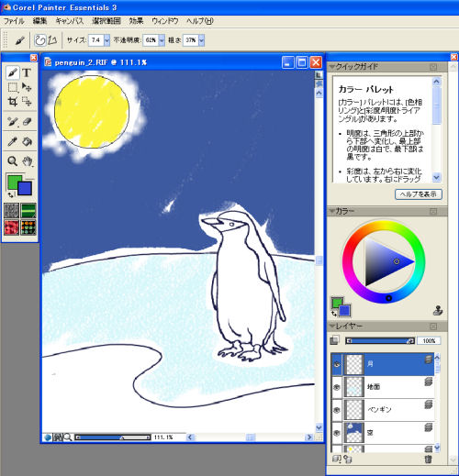Click the ヘルプを表示 button
Screen dimensions: 459x476
(x=419, y=194)
